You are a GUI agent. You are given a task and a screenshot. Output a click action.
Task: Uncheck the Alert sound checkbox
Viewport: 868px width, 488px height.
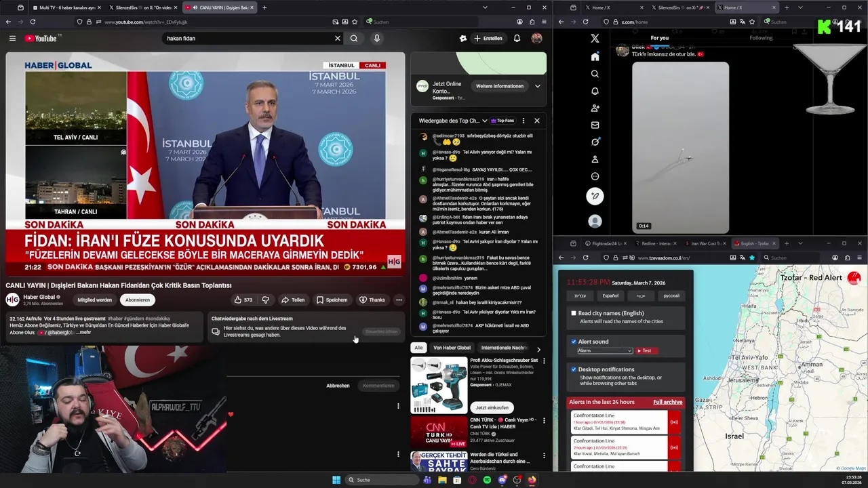(574, 342)
